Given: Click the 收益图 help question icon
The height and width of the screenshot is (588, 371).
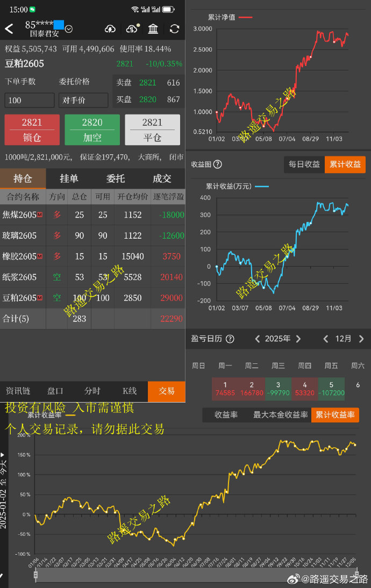Looking at the screenshot, I should (x=218, y=164).
